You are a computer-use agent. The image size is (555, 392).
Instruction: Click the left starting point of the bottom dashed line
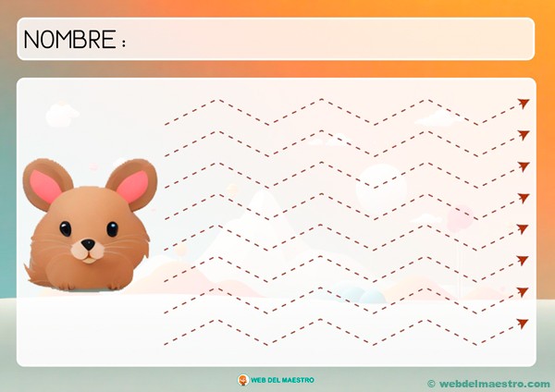166,342
